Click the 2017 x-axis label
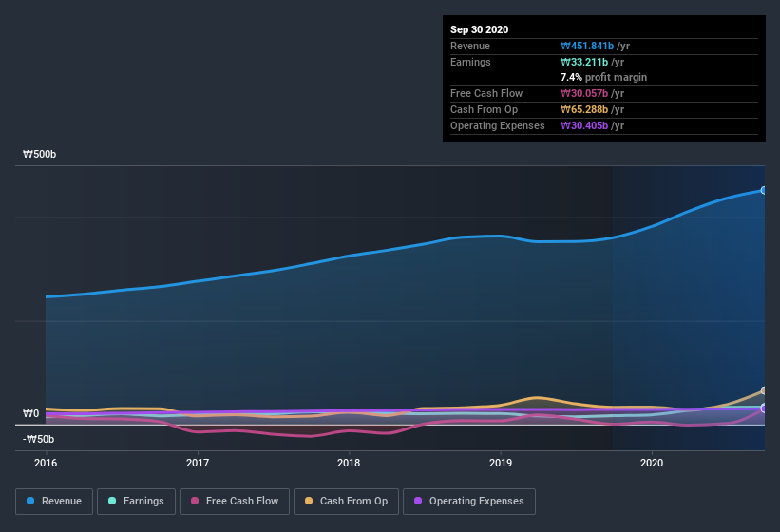This screenshot has height=532, width=780. pos(198,463)
